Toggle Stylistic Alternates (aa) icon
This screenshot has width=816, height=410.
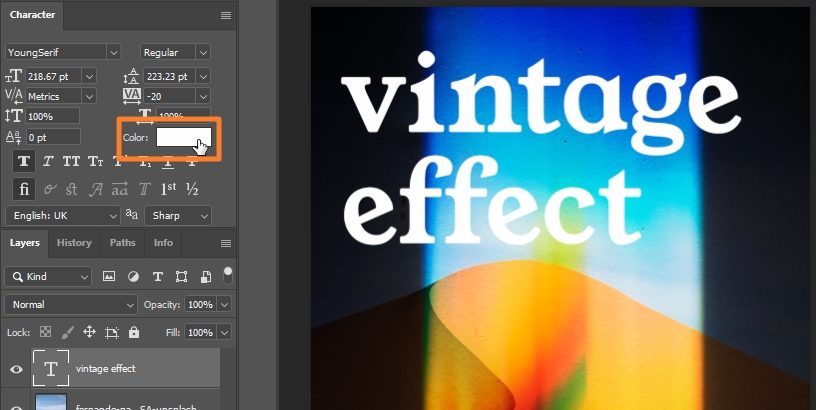120,189
